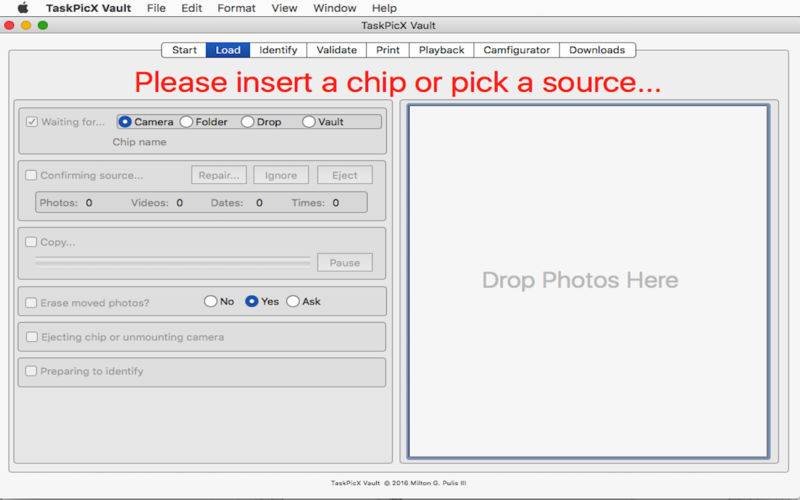Click the Repair... button
Image resolution: width=800 pixels, height=500 pixels.
click(219, 175)
